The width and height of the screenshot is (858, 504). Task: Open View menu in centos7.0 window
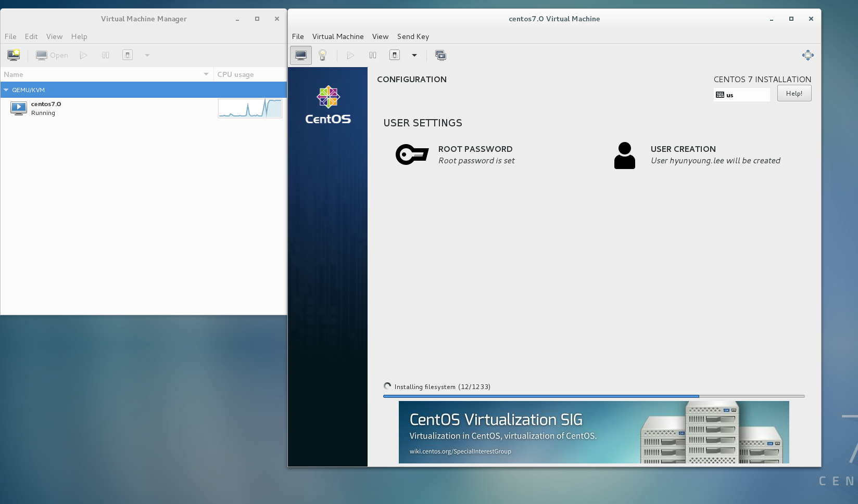pyautogui.click(x=380, y=36)
